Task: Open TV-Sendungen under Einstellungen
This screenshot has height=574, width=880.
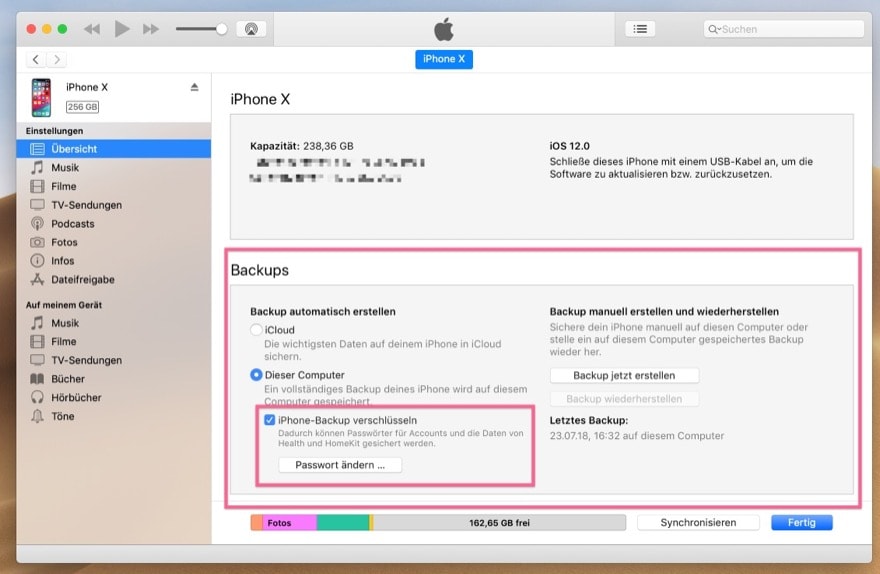Action: 114,205
